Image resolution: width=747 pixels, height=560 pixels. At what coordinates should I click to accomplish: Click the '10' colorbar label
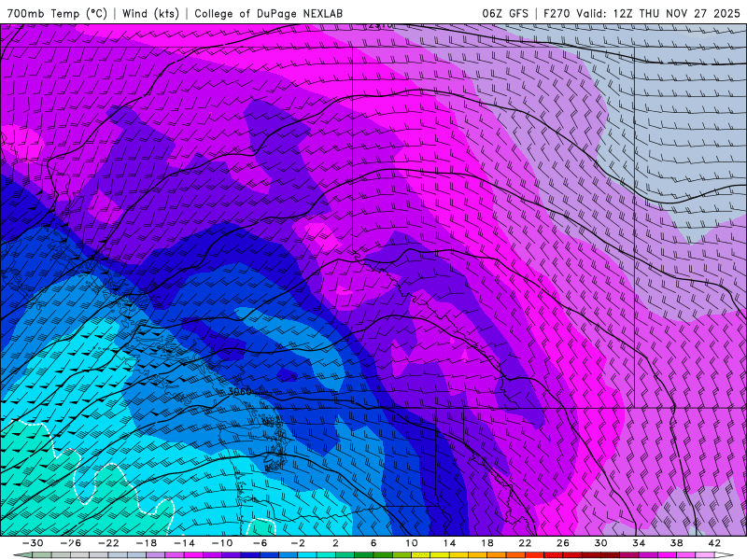coord(411,543)
